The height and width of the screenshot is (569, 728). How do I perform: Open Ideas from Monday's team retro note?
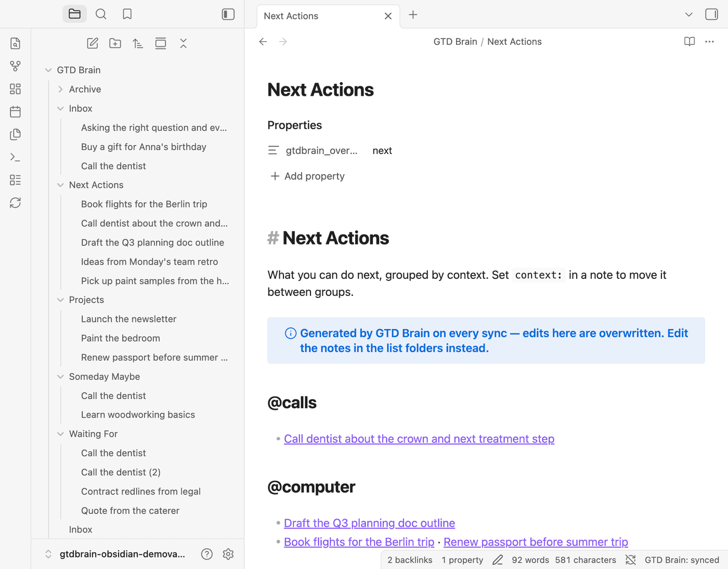point(149,262)
